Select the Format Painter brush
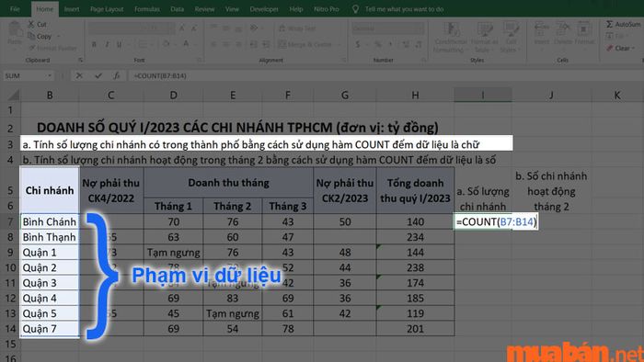 tap(32, 48)
